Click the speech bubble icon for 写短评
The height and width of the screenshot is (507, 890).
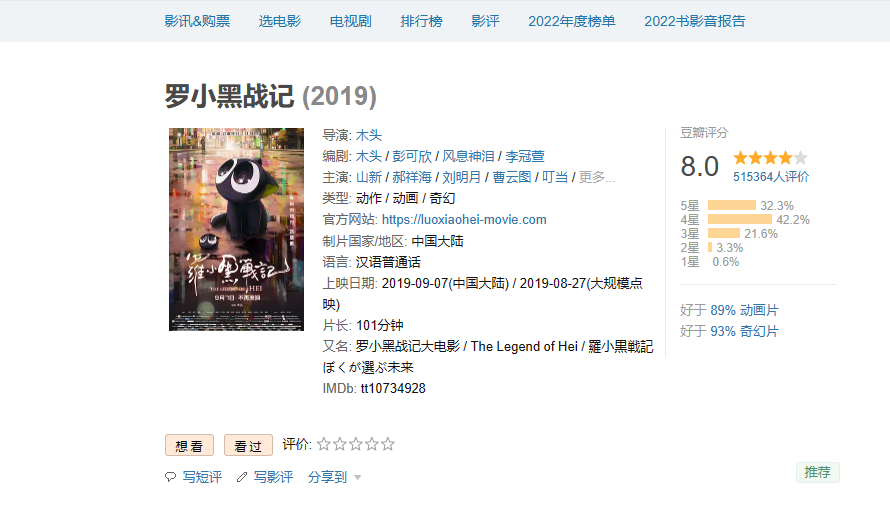[x=170, y=477]
